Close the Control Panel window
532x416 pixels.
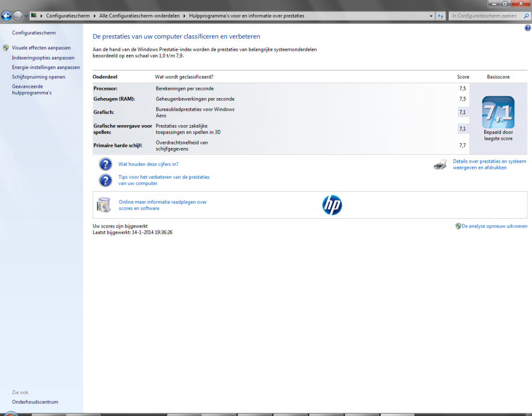point(521,4)
